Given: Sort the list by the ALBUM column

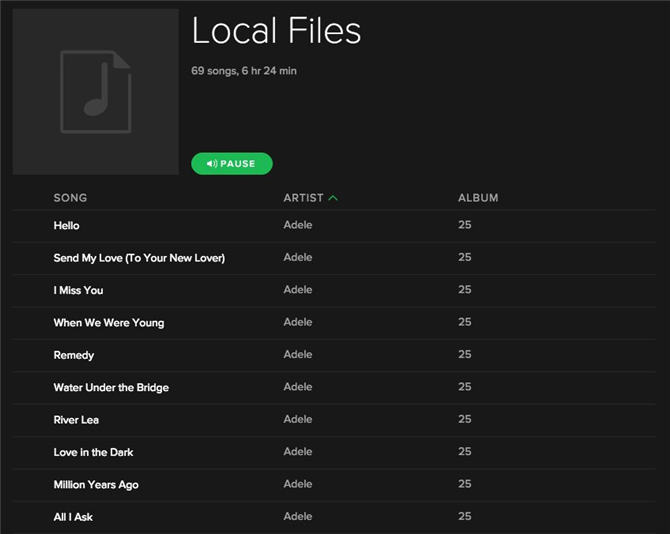Looking at the screenshot, I should coord(478,198).
